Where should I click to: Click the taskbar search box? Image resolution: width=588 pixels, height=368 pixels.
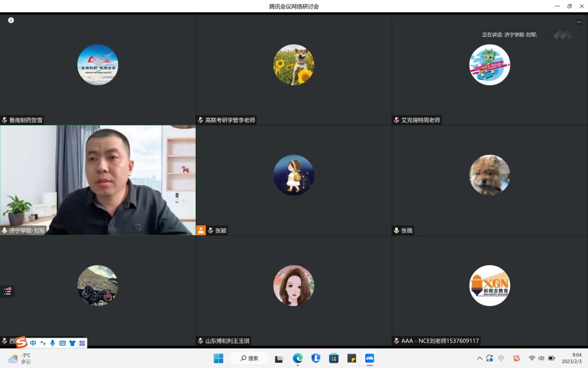point(249,358)
